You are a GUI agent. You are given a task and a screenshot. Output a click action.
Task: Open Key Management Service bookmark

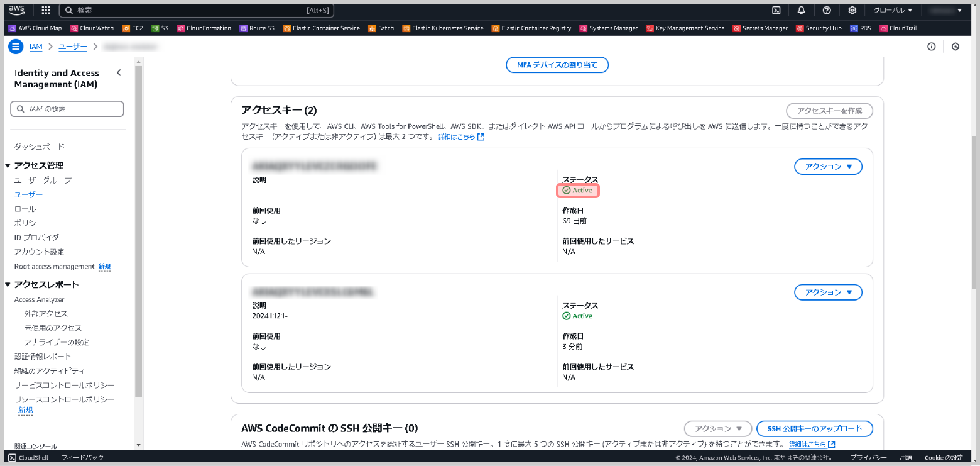[685, 28]
